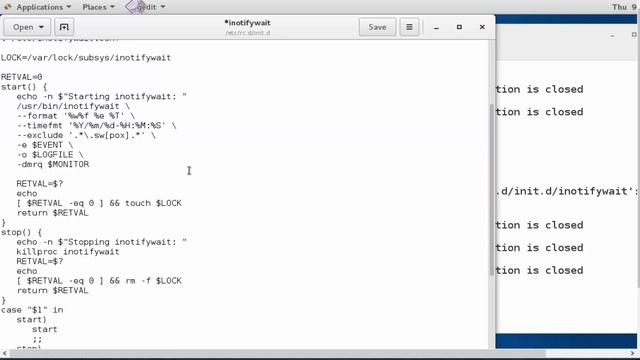Click the gedit Open button
Image resolution: width=640 pixels, height=360 pixels.
click(27, 27)
